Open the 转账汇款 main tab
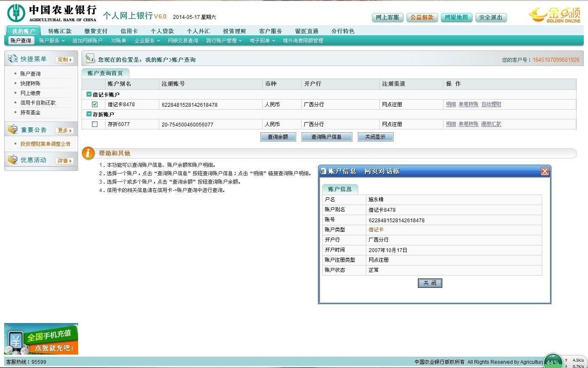The height and width of the screenshot is (368, 588). click(60, 31)
